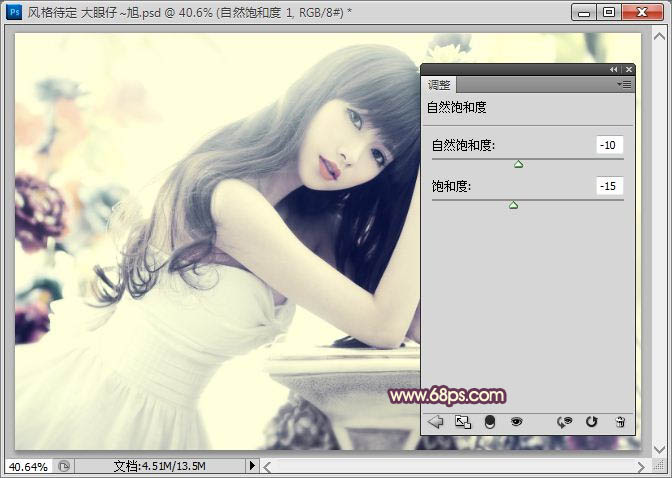Click the 自然饱和度 slider handle

tap(518, 163)
